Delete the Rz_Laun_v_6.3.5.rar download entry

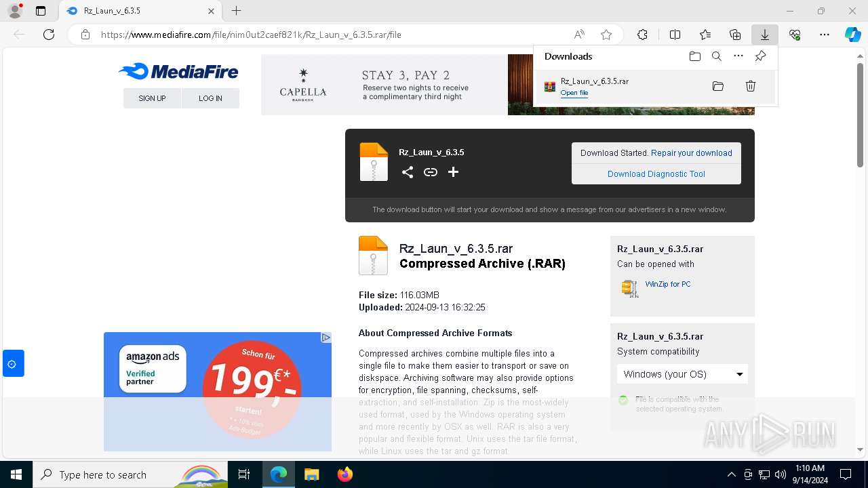click(x=751, y=86)
